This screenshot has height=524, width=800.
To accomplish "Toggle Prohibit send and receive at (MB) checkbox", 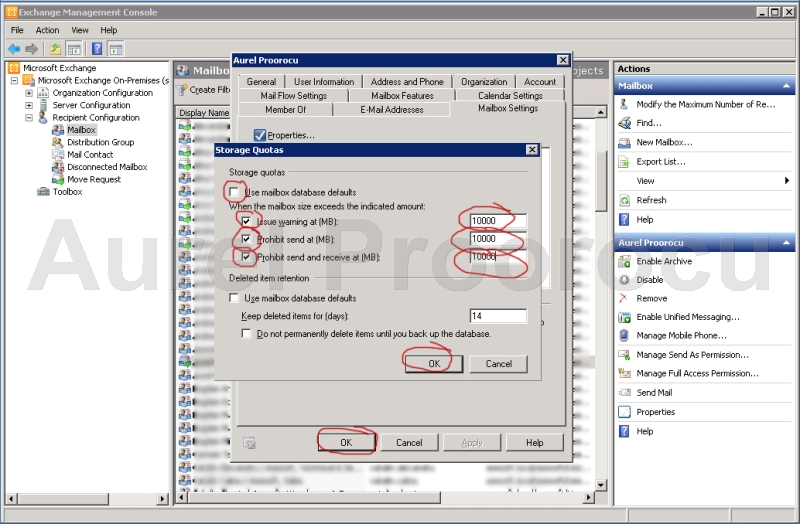I will (246, 257).
